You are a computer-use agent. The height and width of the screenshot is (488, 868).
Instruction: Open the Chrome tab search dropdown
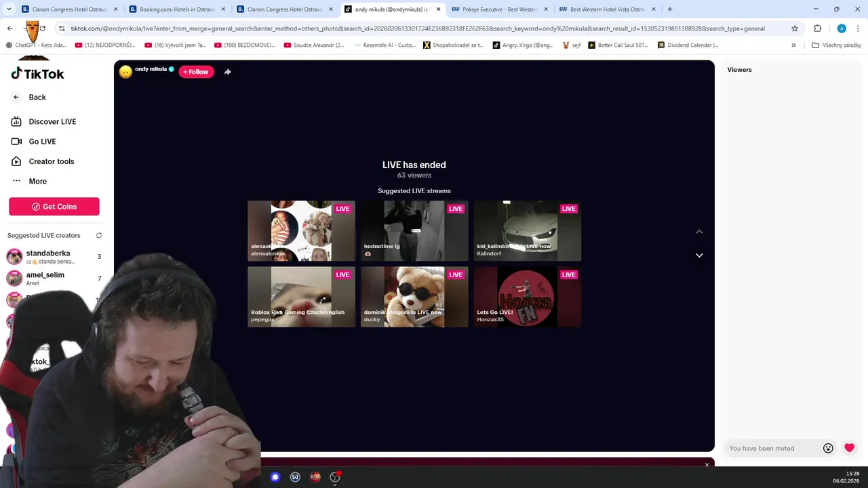pyautogui.click(x=9, y=9)
